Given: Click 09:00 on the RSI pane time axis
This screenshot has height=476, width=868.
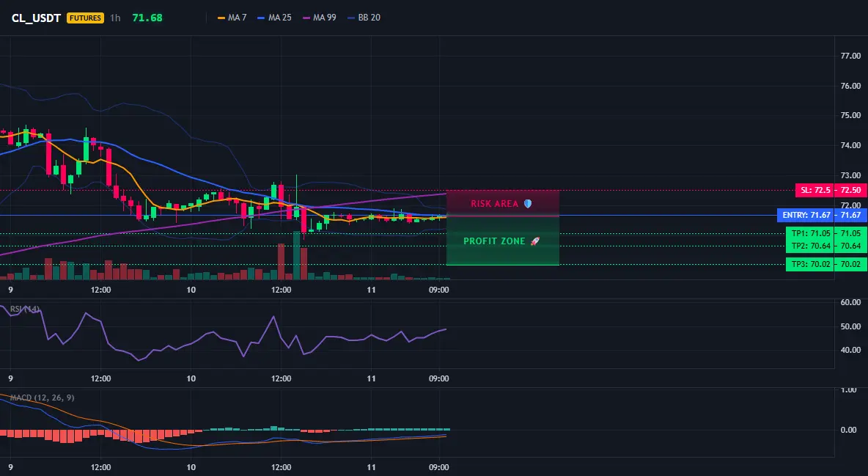Looking at the screenshot, I should click(x=439, y=378).
